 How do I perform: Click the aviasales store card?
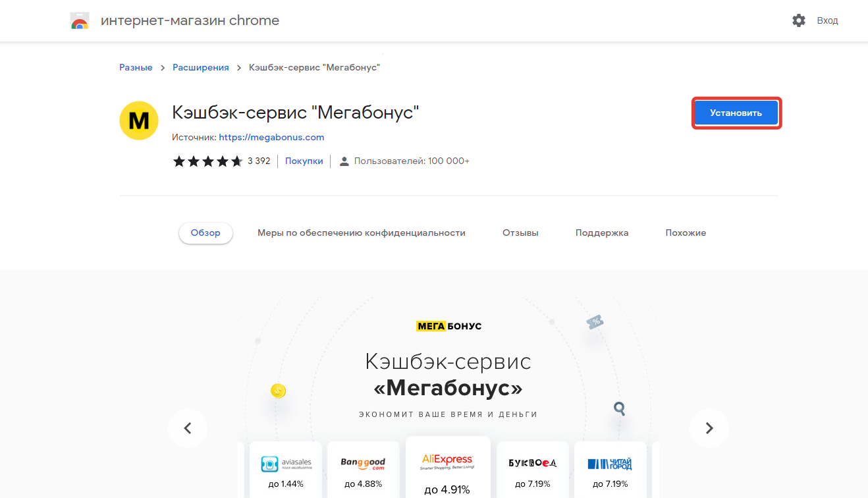pos(286,470)
